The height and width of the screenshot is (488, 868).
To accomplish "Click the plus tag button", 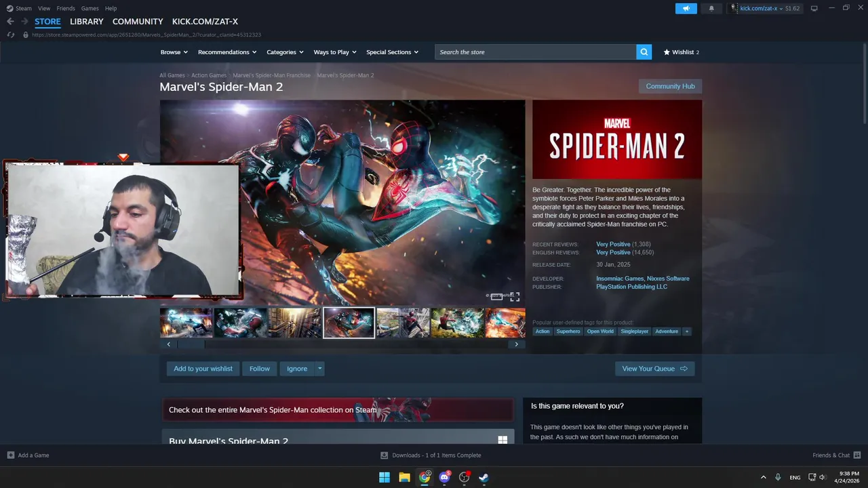I will pos(687,331).
